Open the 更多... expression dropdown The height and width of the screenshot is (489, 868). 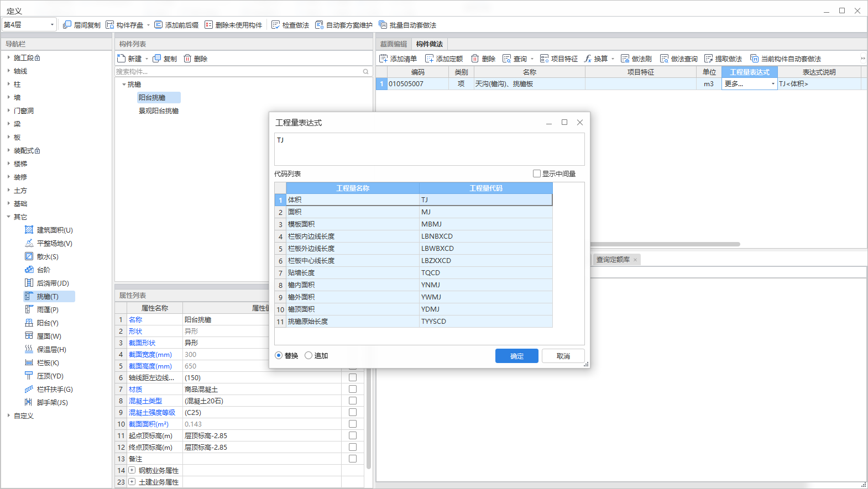773,84
